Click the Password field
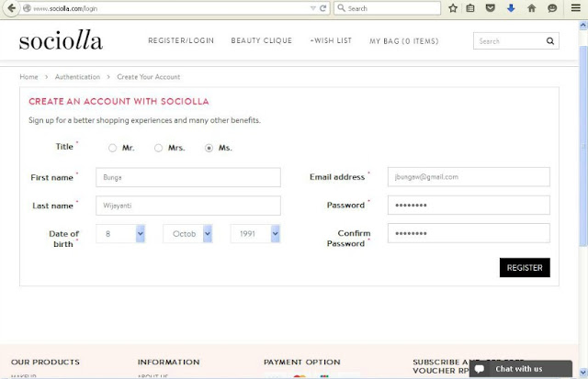Image resolution: width=588 pixels, height=379 pixels. [x=469, y=205]
